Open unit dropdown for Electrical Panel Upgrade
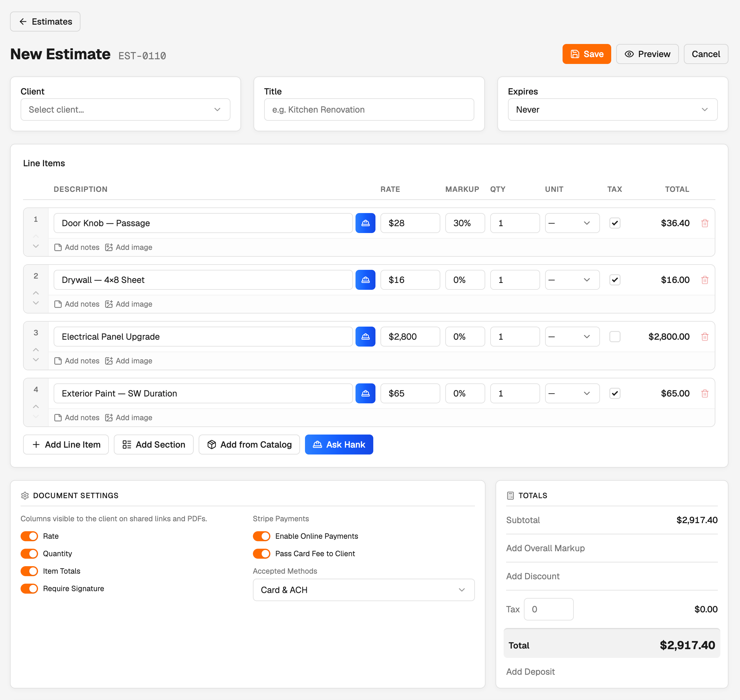This screenshot has height=700, width=740. tap(572, 337)
